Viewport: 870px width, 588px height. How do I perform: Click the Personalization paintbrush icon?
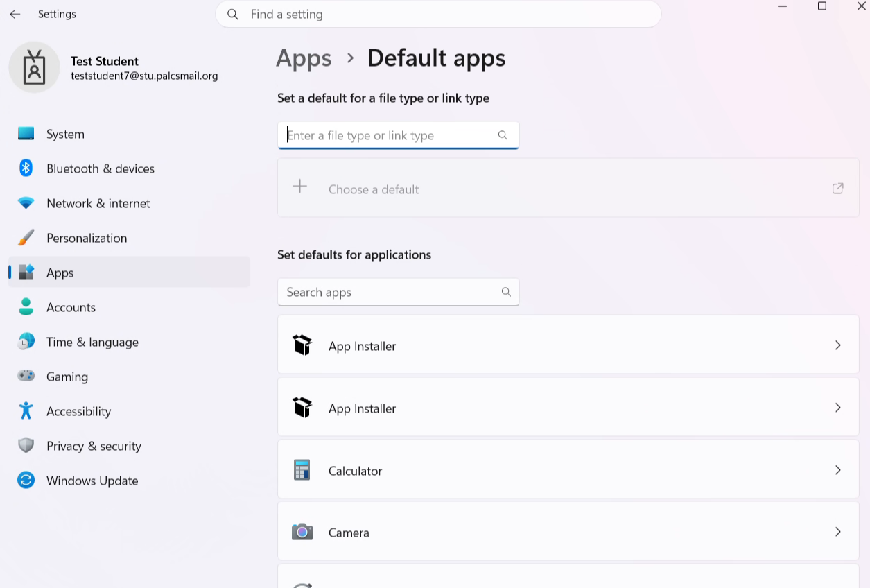[26, 238]
